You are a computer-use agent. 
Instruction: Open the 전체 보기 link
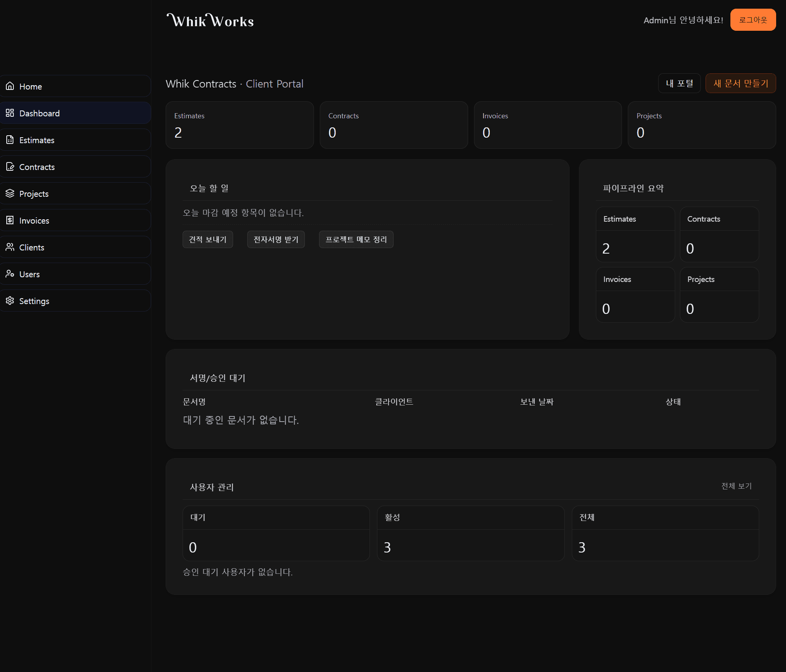(736, 486)
